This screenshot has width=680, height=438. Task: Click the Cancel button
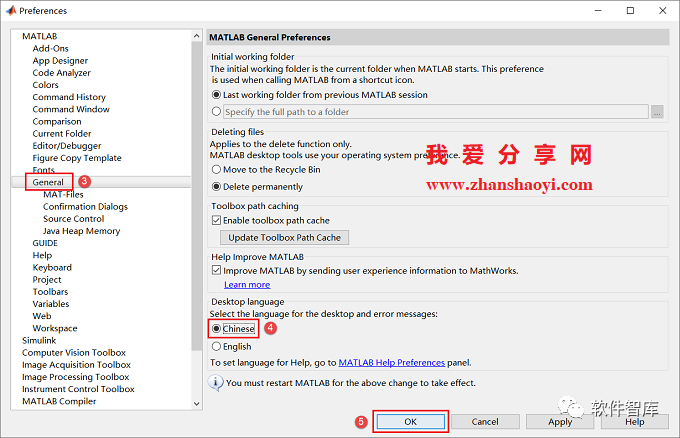click(x=485, y=422)
